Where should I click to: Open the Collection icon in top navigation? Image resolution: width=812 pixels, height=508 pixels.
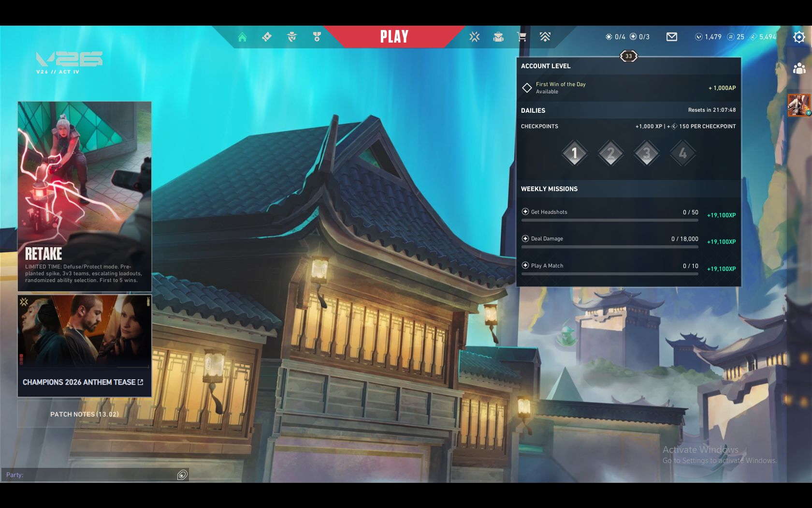(x=498, y=37)
